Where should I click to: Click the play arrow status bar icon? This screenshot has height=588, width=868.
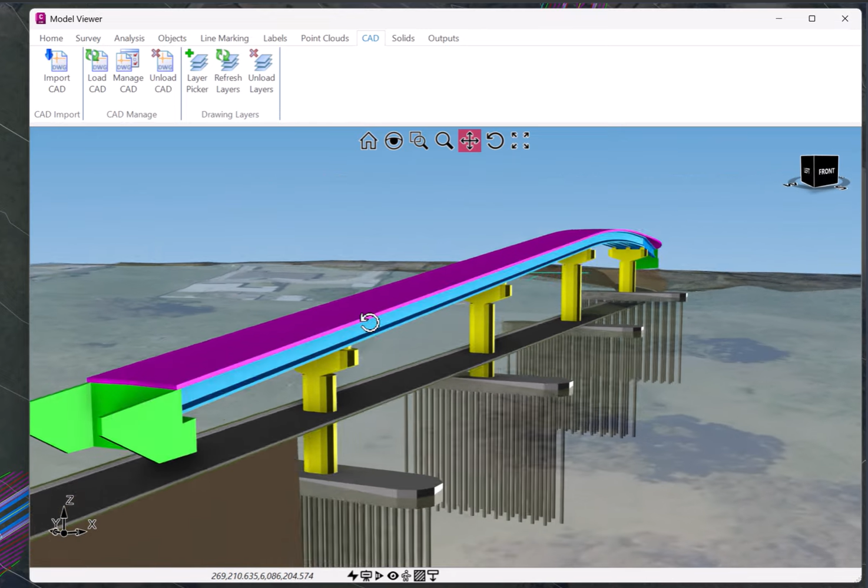tap(379, 576)
